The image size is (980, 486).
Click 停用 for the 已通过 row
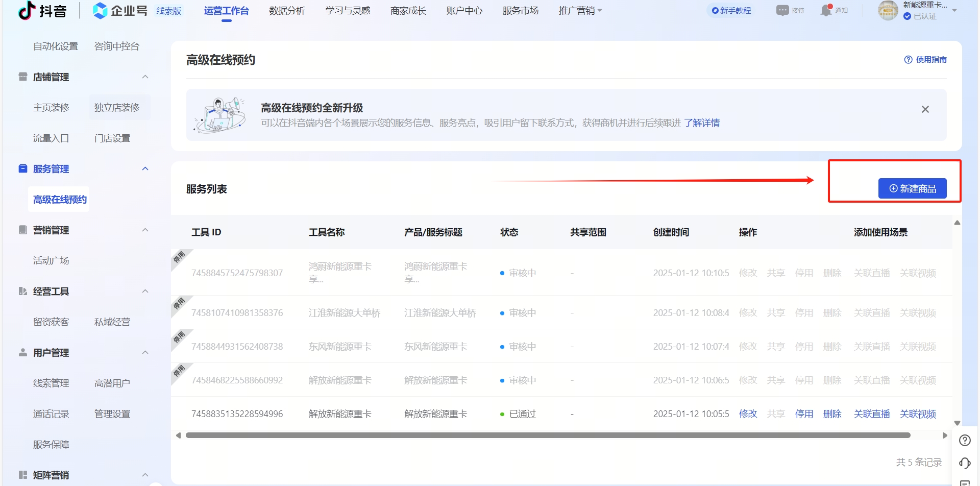click(x=804, y=414)
